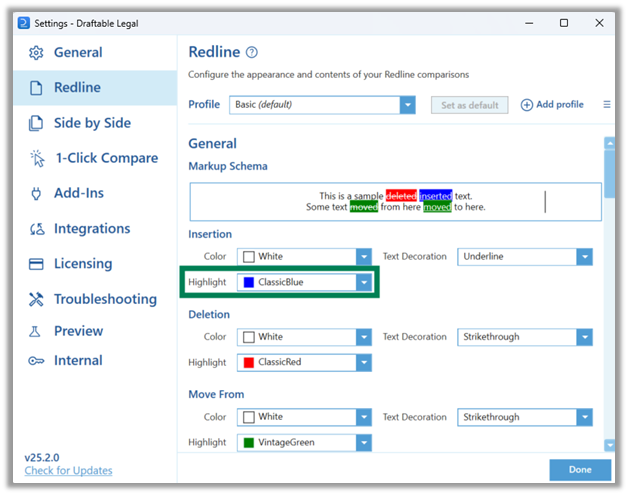Click the scrollbar down arrow

click(x=609, y=445)
